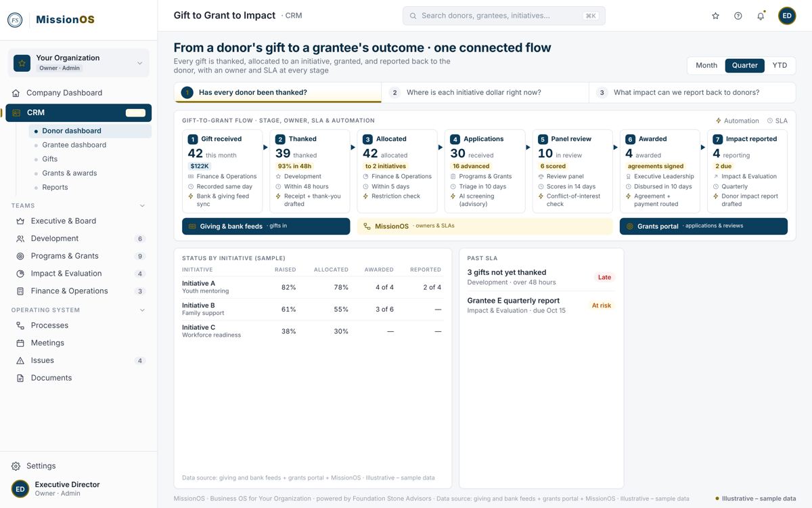Open the Panel review stage card
Viewport: 812px width, 508px height.
tap(572, 171)
